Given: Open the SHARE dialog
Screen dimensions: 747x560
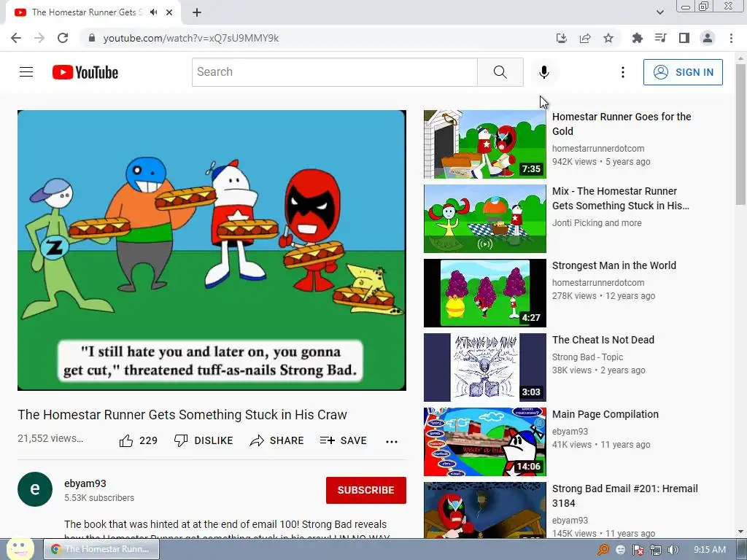Looking at the screenshot, I should [276, 440].
